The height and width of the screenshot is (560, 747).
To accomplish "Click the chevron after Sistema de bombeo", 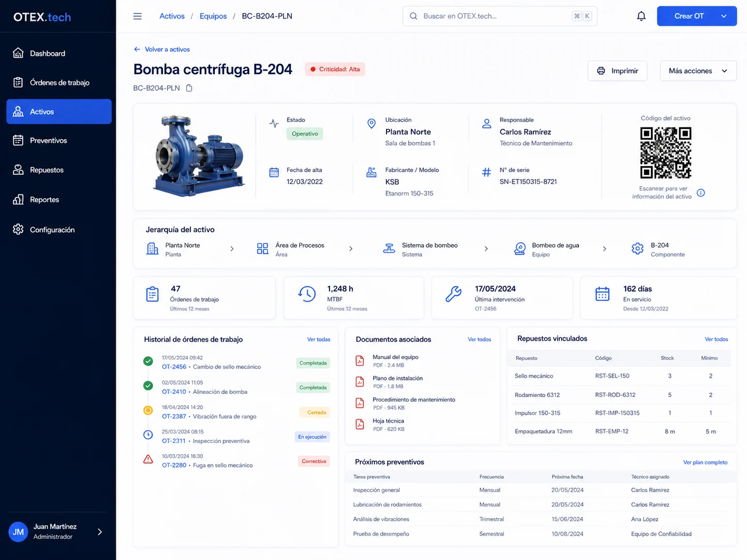I will coord(486,249).
